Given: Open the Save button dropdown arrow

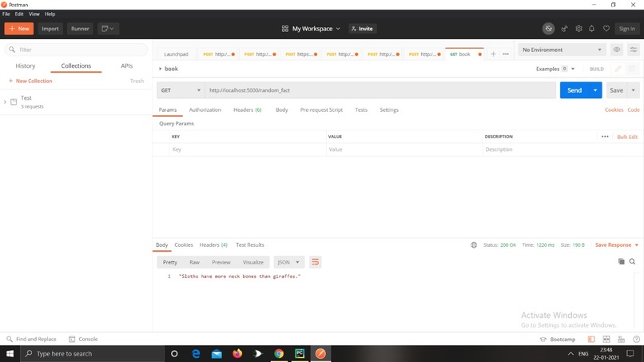Looking at the screenshot, I should click(x=634, y=90).
